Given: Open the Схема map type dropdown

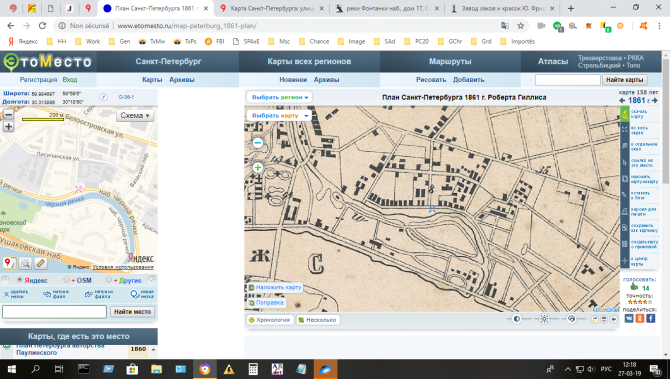Looking at the screenshot, I should click(135, 115).
